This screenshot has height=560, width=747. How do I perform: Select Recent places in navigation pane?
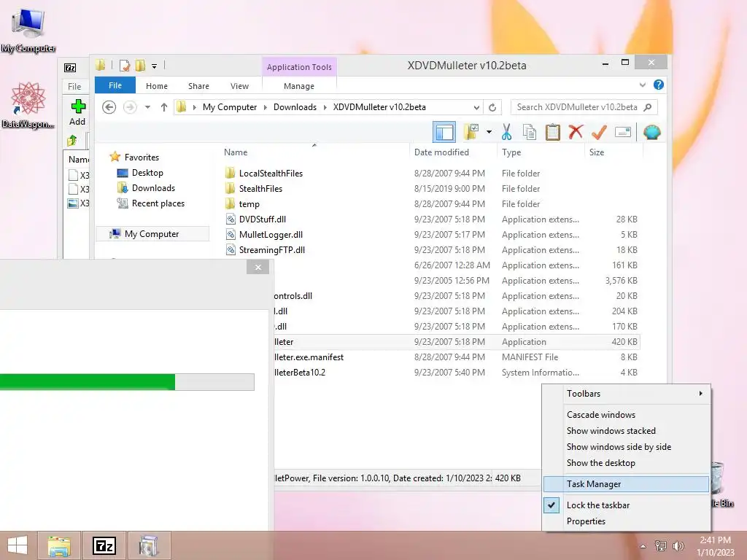click(158, 203)
